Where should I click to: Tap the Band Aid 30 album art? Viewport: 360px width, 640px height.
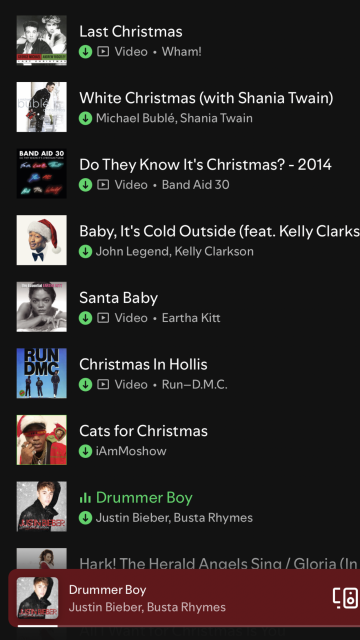(x=42, y=173)
